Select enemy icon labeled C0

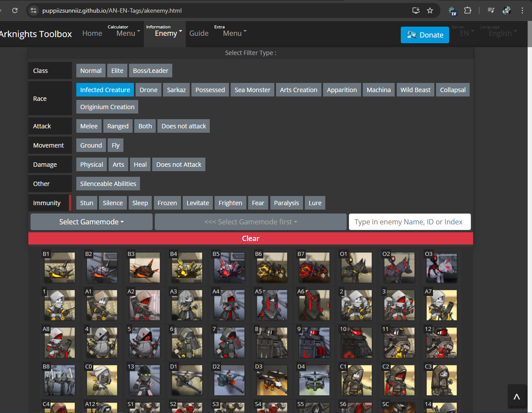point(102,380)
